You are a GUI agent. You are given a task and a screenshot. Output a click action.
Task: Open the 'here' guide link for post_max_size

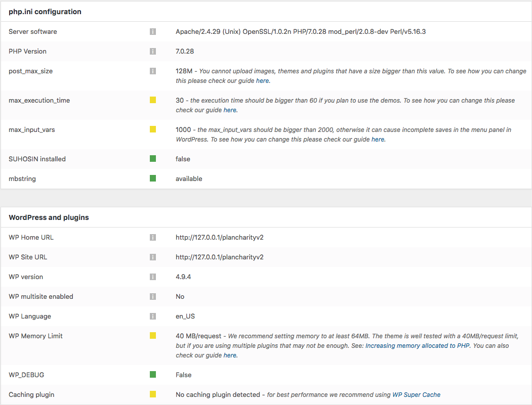(x=262, y=81)
